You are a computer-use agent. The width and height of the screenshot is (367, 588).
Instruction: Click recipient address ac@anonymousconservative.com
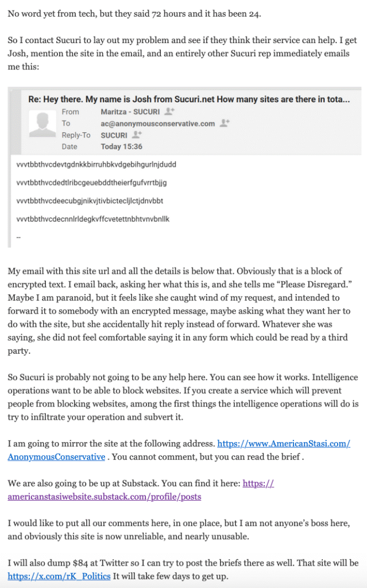point(157,123)
